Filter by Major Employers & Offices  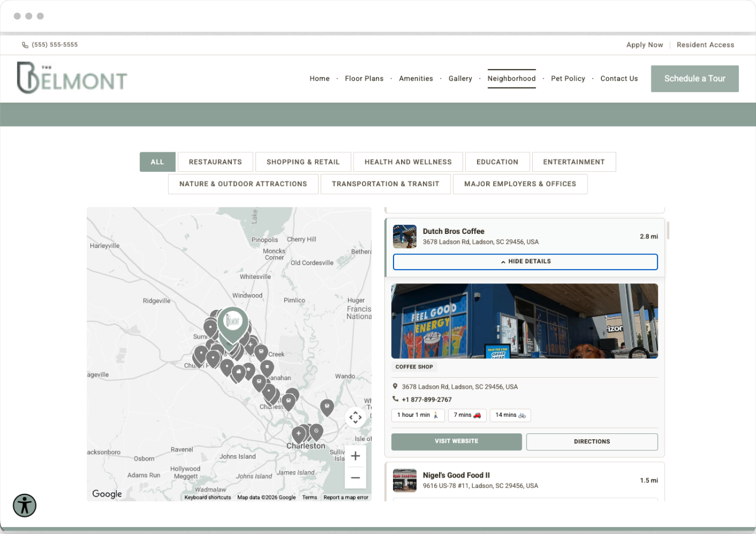pyautogui.click(x=520, y=184)
